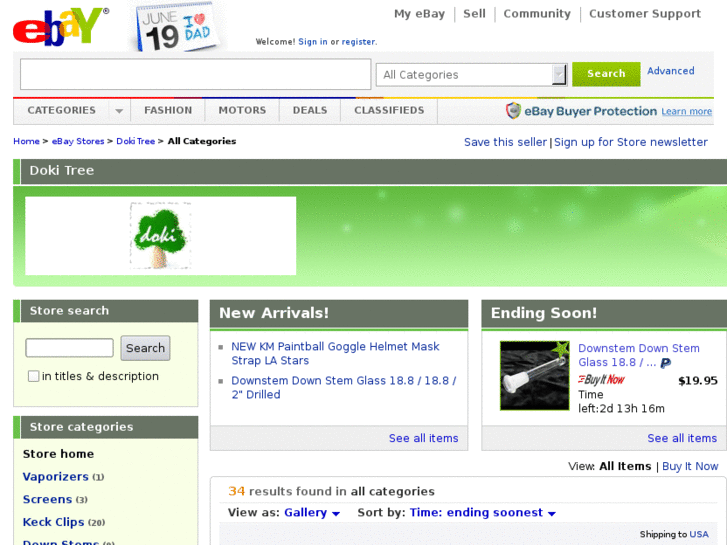Viewport: 727px width, 545px height.
Task: Click eBay Stores in the breadcrumb
Action: 78,141
